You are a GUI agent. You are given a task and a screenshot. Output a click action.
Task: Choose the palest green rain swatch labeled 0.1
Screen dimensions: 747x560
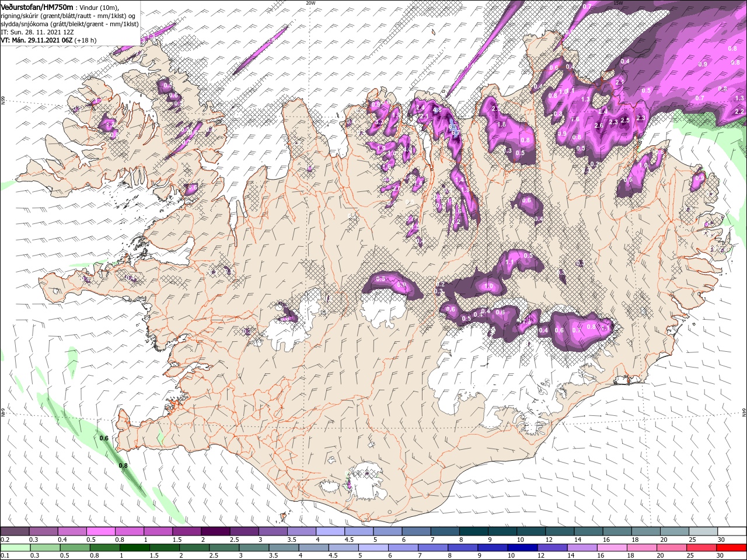point(15,548)
